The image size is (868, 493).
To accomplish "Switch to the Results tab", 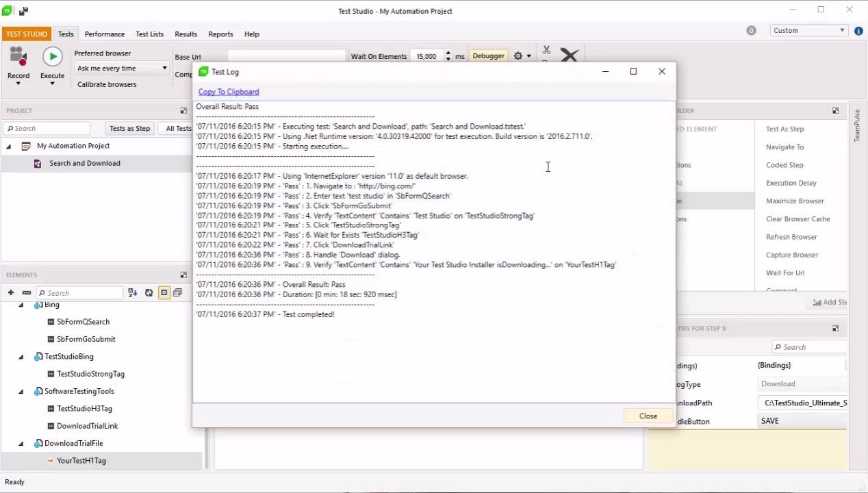I will point(186,34).
